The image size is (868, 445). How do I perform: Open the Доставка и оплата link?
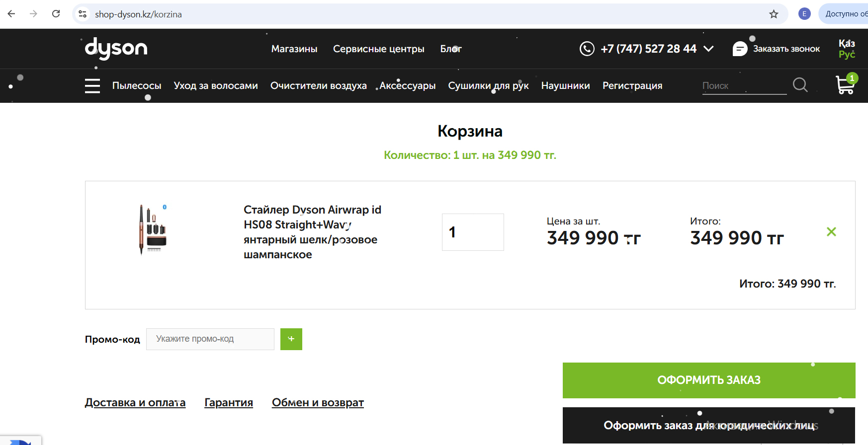click(x=135, y=402)
